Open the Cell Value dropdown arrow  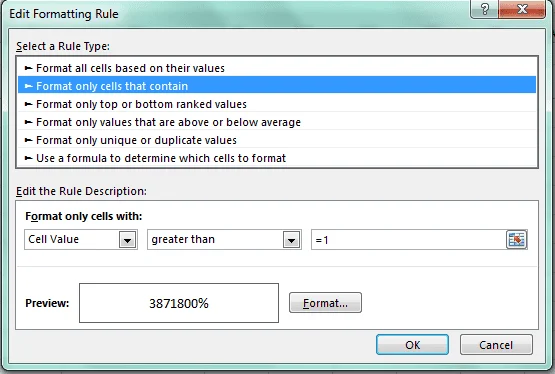point(127,240)
